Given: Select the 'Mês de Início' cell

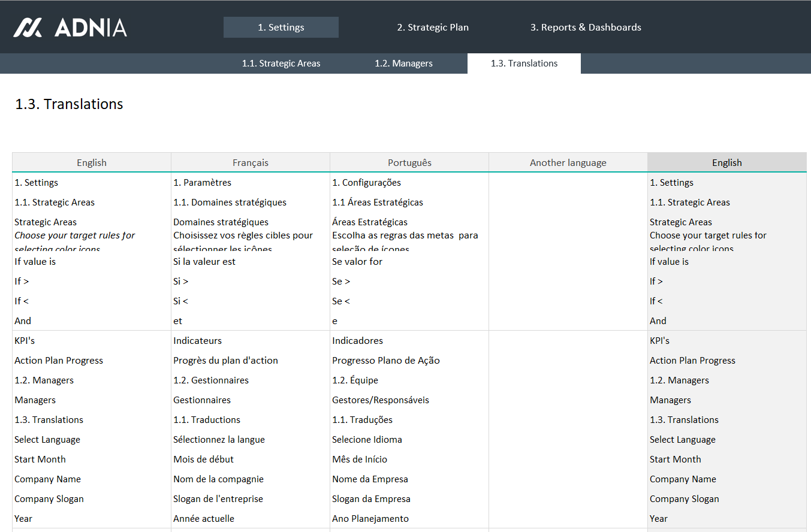Looking at the screenshot, I should (359, 460).
